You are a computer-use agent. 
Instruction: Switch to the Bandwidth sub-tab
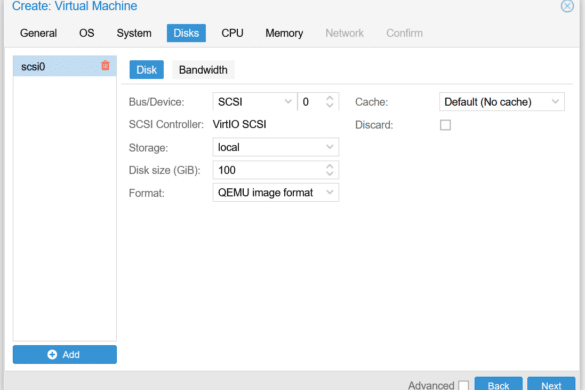(x=203, y=70)
